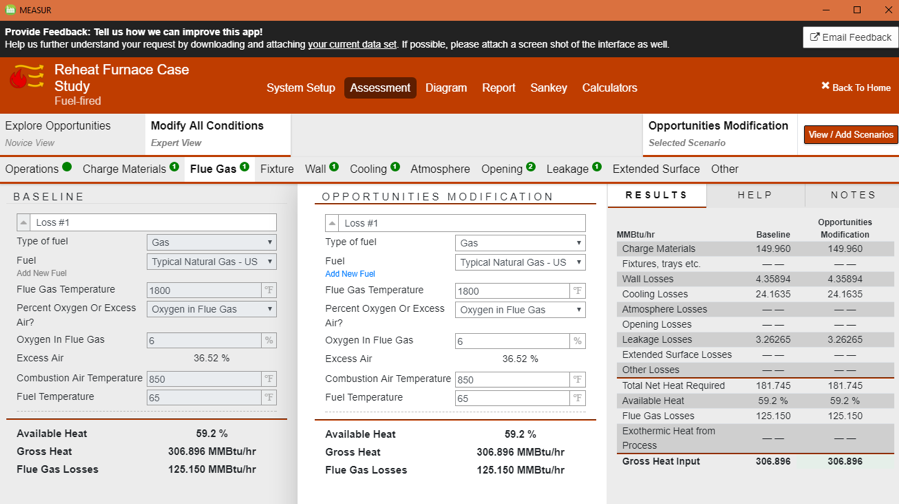Click the flame furnace icon in header
The height and width of the screenshot is (504, 899).
click(x=28, y=78)
